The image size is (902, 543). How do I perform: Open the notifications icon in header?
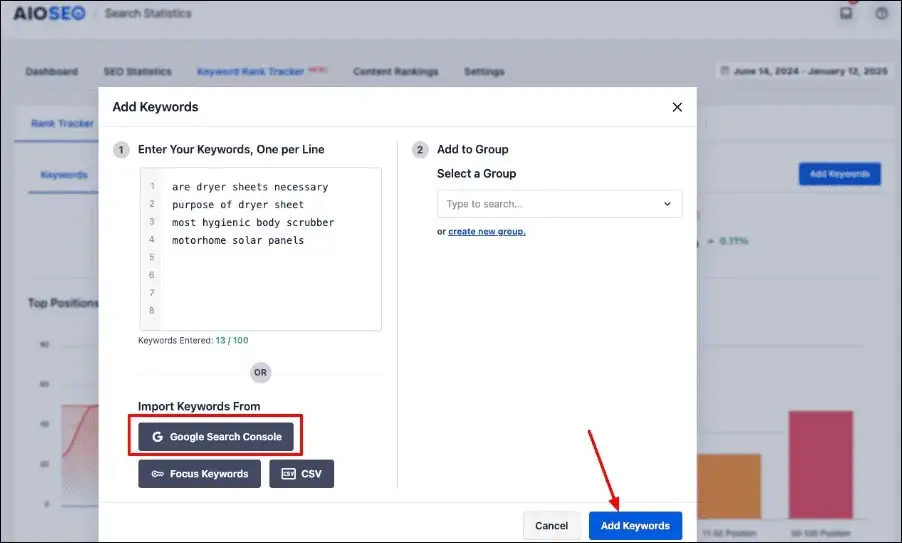(x=846, y=13)
